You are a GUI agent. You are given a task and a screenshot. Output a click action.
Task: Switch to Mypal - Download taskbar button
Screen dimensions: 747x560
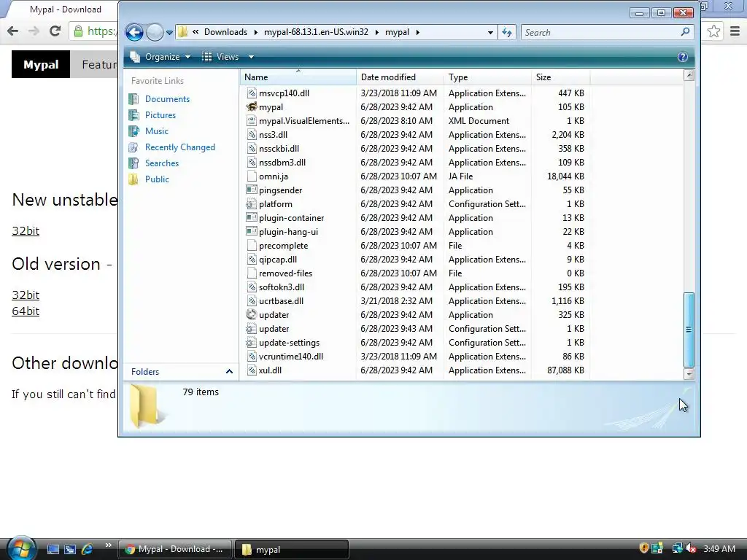point(175,549)
